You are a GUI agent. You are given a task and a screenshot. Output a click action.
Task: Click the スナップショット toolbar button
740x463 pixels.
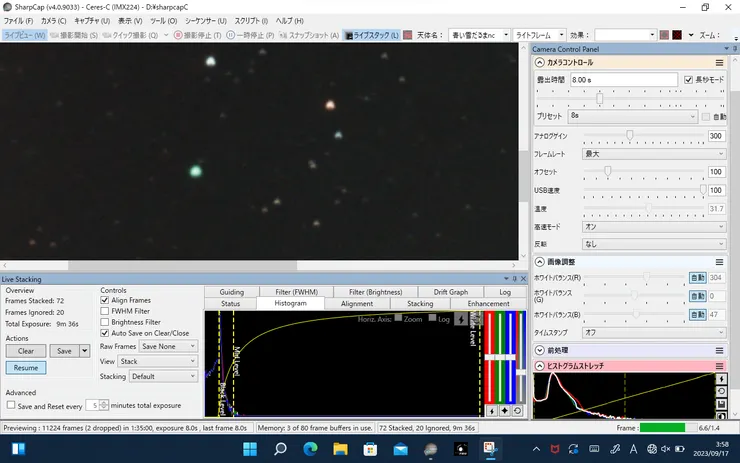(x=307, y=35)
